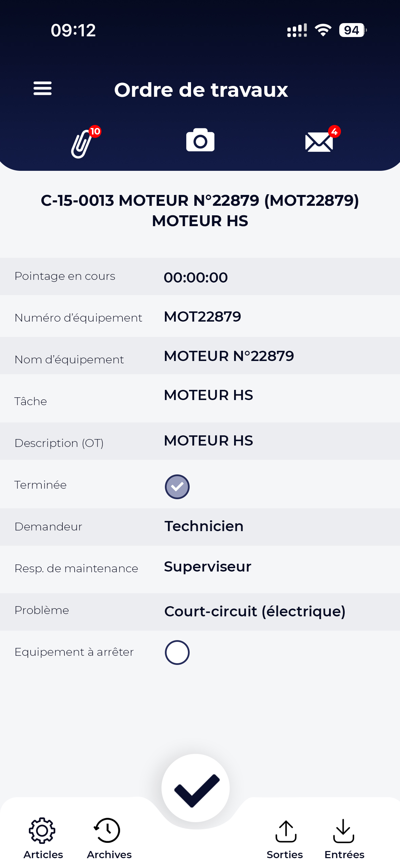Tap the Description (OT) field value
Screen dimensions: 400x868
(x=208, y=440)
